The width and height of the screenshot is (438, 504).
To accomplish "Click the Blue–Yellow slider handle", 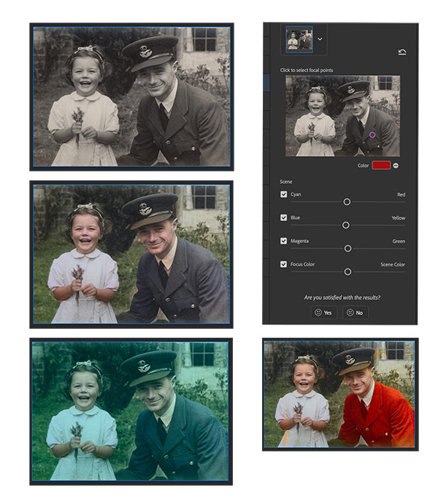I will [346, 225].
